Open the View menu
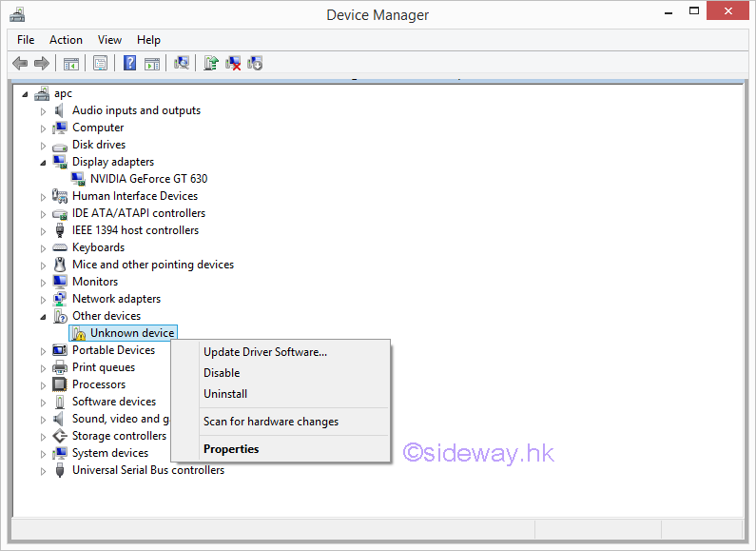 pos(109,40)
